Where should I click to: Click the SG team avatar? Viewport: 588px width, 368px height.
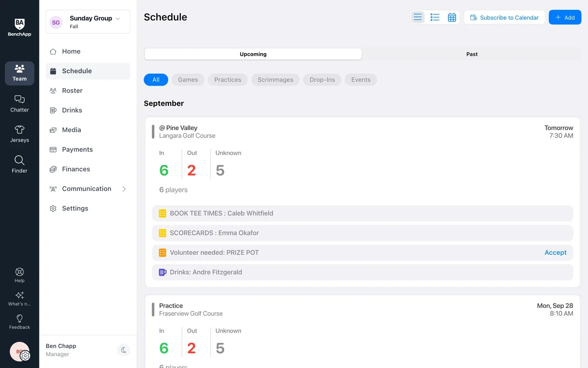click(56, 22)
